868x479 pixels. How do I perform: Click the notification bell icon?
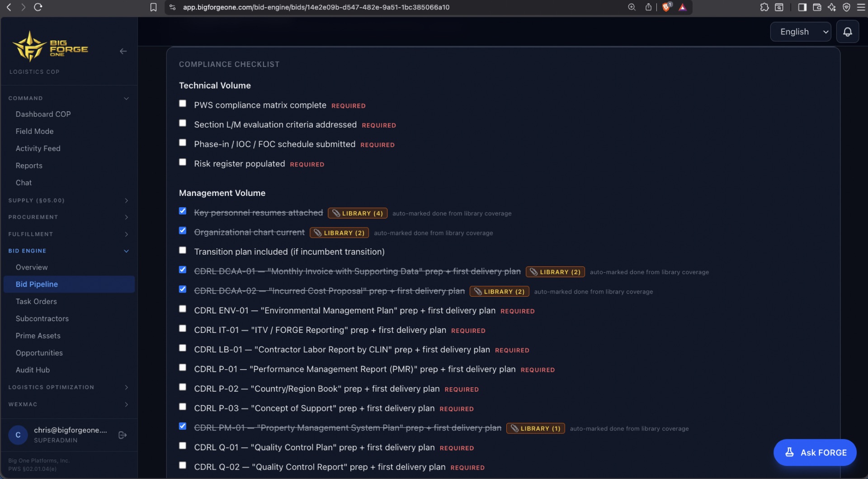click(x=848, y=32)
